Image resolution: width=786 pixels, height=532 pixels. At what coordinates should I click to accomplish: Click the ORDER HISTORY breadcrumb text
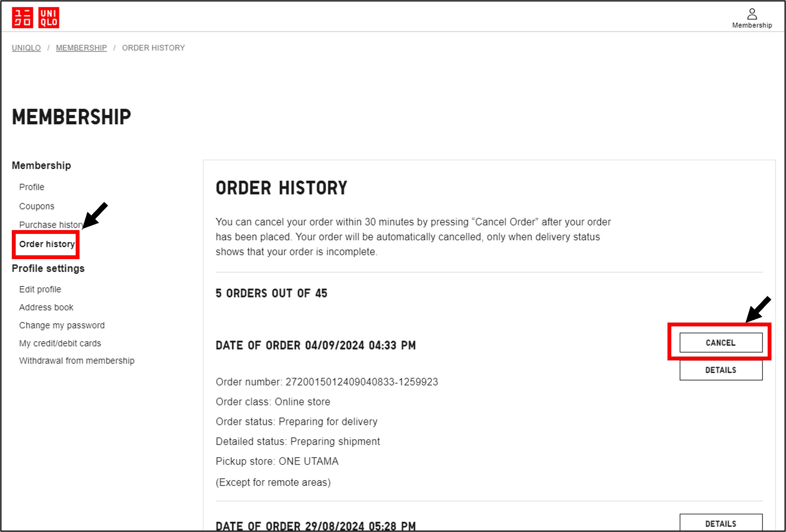pos(153,48)
